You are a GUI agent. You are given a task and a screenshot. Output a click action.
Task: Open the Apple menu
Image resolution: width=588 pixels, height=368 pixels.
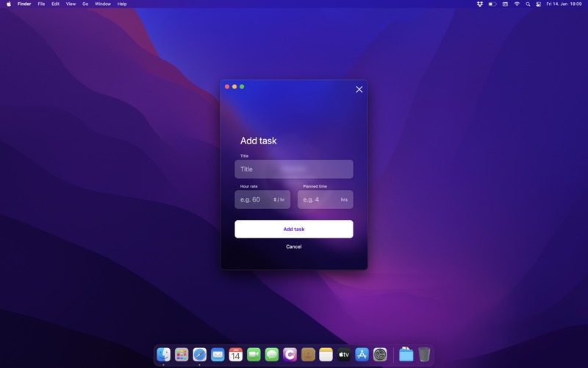tap(9, 4)
